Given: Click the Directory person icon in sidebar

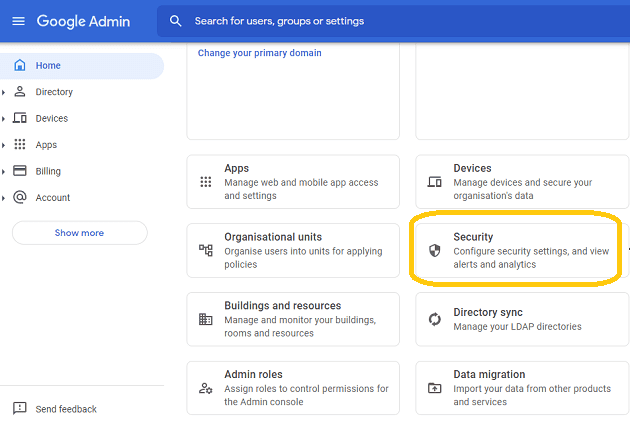Looking at the screenshot, I should pyautogui.click(x=20, y=92).
